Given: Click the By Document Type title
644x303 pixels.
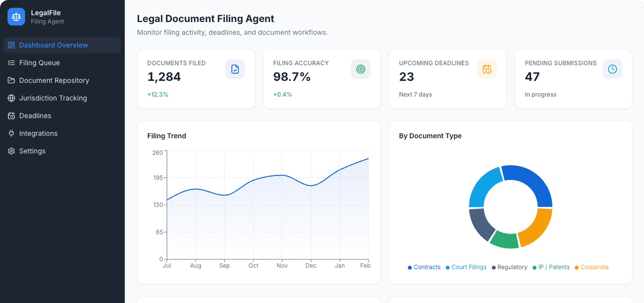Looking at the screenshot, I should tap(430, 136).
